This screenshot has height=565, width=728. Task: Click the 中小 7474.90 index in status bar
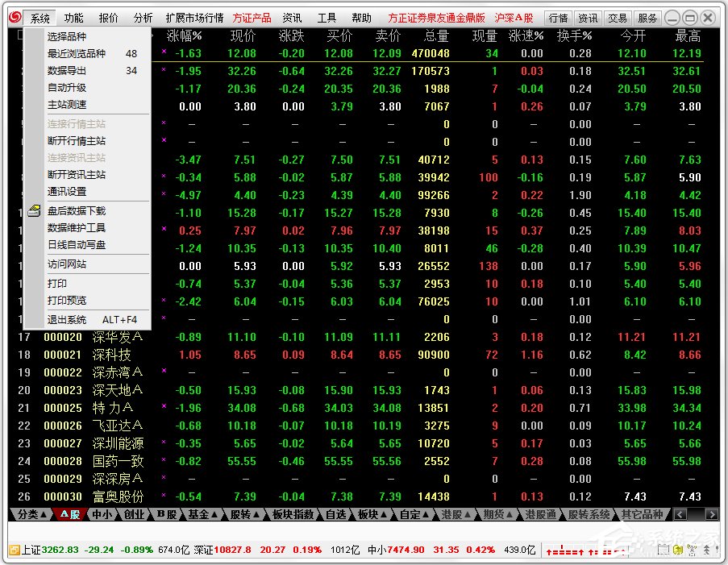click(x=396, y=550)
